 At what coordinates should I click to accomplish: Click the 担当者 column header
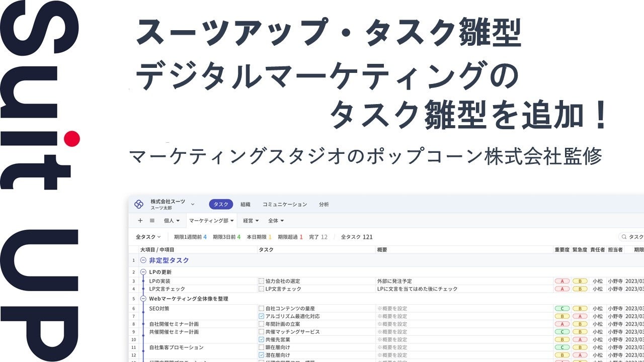click(615, 249)
